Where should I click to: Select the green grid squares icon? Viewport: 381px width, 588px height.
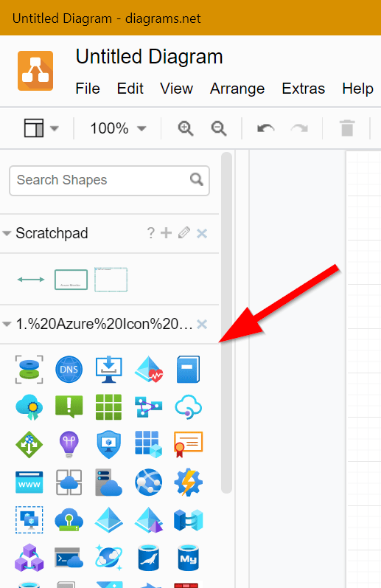108,407
